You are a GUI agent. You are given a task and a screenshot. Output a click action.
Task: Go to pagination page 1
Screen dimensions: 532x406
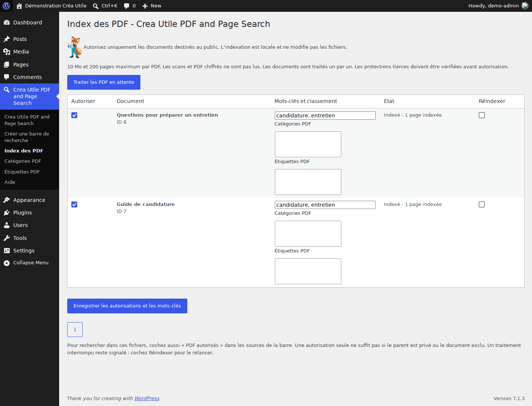[75, 330]
